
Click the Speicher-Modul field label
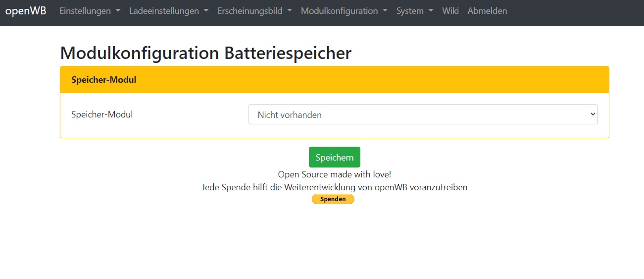[x=102, y=114]
